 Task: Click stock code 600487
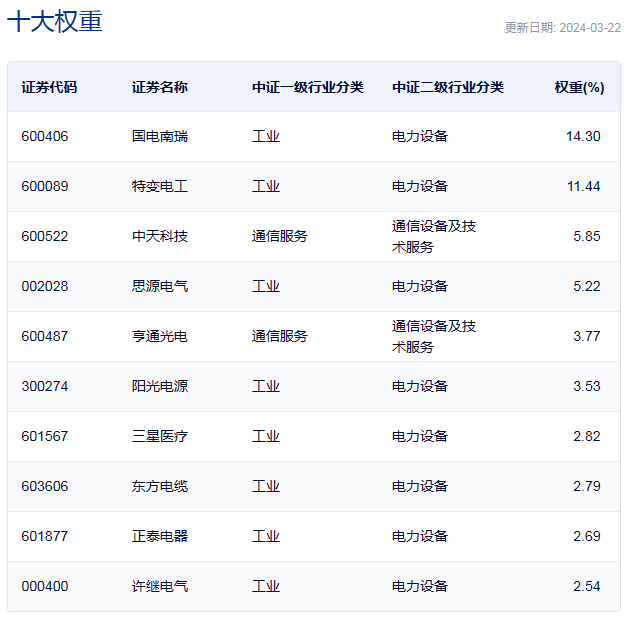(x=45, y=336)
